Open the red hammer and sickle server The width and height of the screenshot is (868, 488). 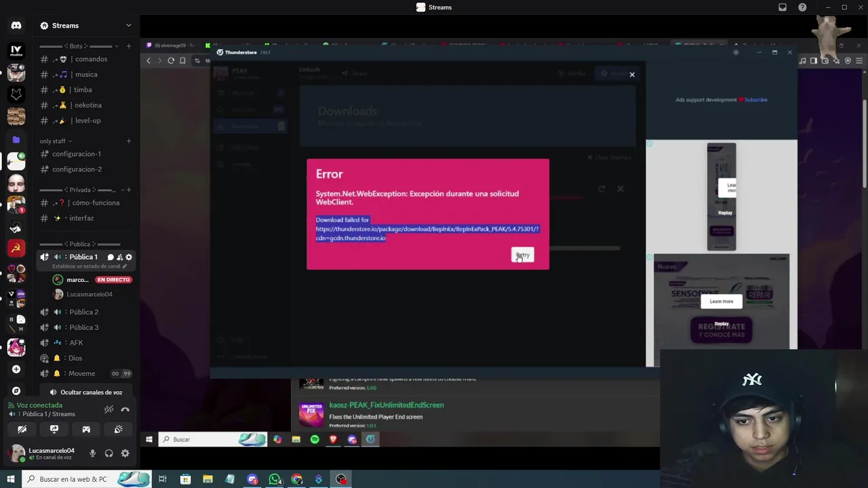[x=16, y=249]
